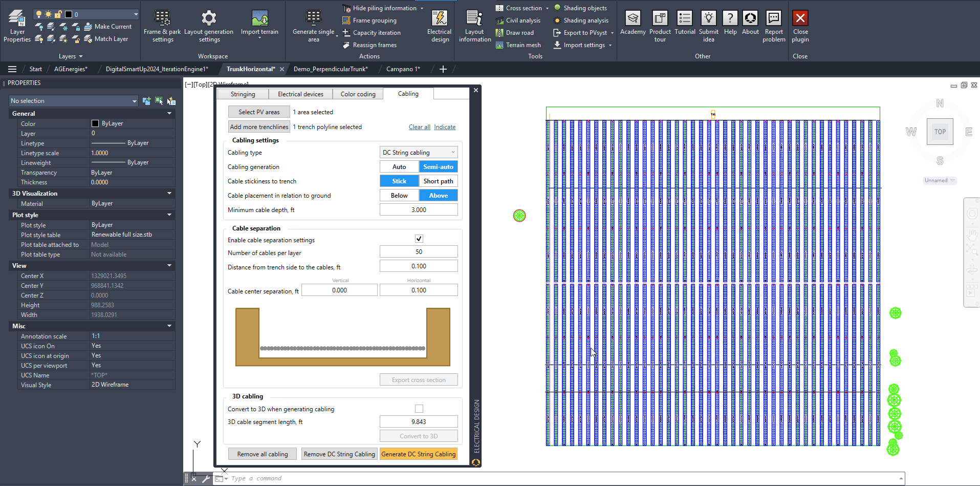Click the ByLayer color swatch
Screen dimensions: 980x486
(95, 123)
